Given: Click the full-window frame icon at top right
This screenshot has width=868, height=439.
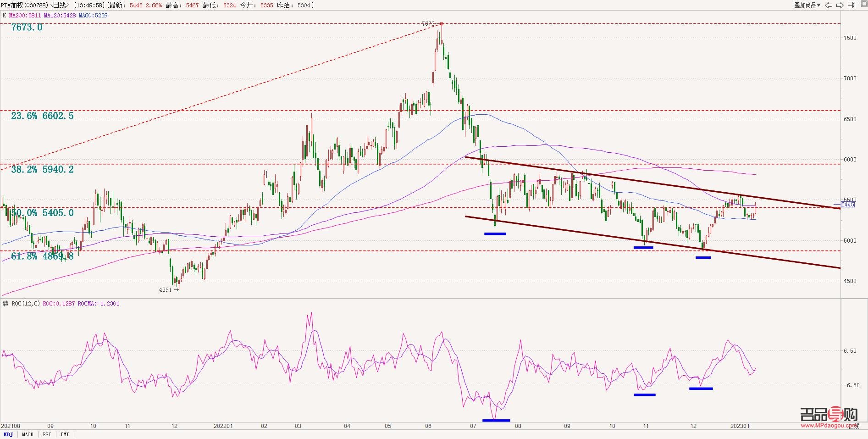Looking at the screenshot, I should (x=862, y=5).
